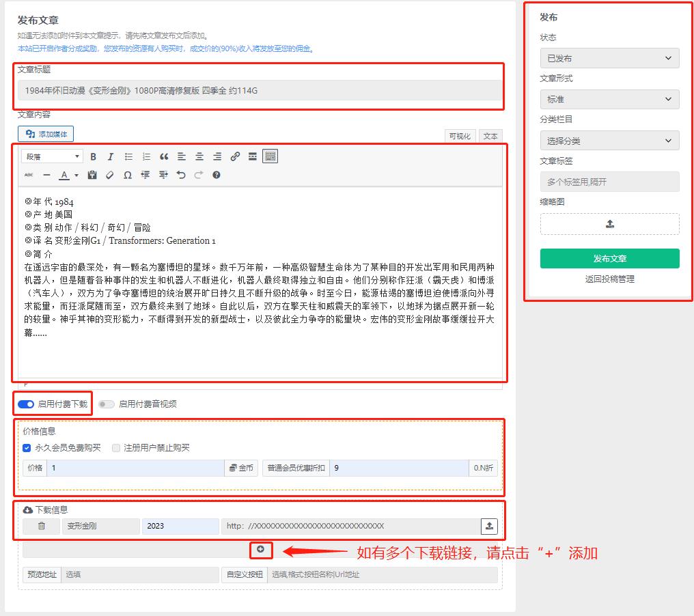Click the line ◎产 地 美国 in the editor
The width and height of the screenshot is (694, 616).
48,214
